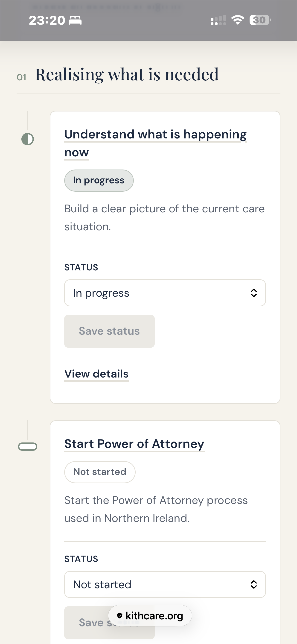Screen dimensions: 297x644
Task: Open the In progress status dropdown
Action: pyautogui.click(x=165, y=293)
